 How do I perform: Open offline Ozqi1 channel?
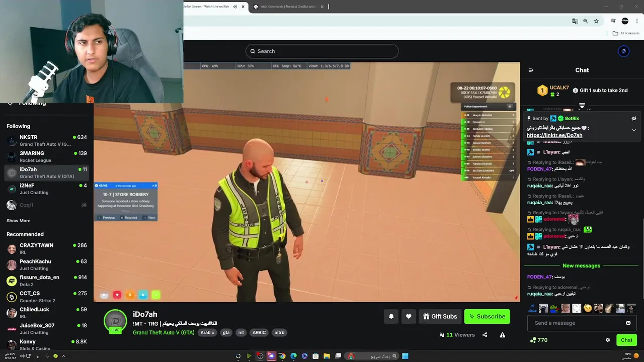[x=47, y=205]
